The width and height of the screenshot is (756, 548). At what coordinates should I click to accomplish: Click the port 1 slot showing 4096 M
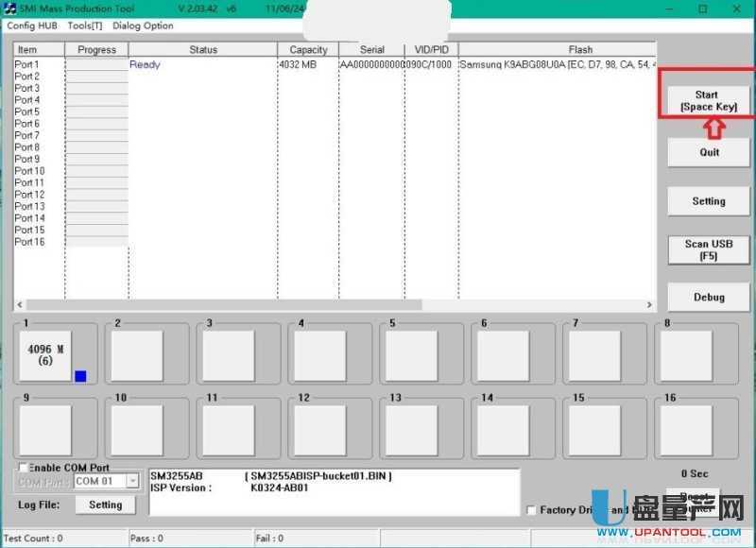coord(45,355)
